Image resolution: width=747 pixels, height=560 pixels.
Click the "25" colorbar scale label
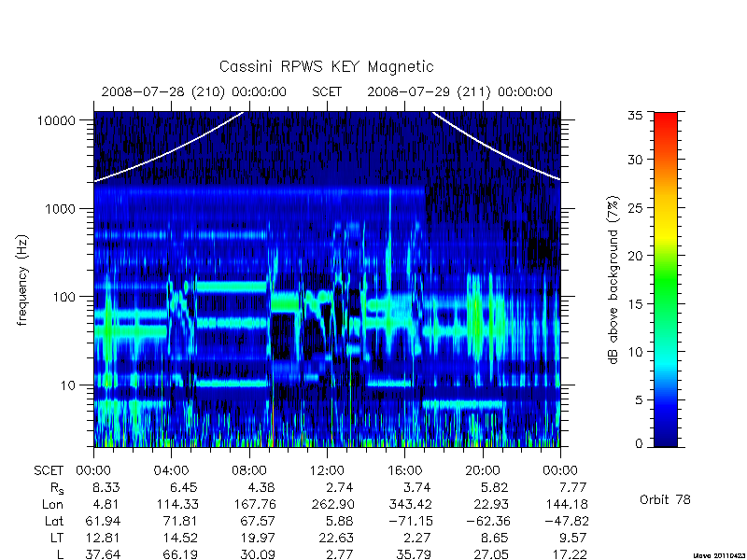coord(635,208)
